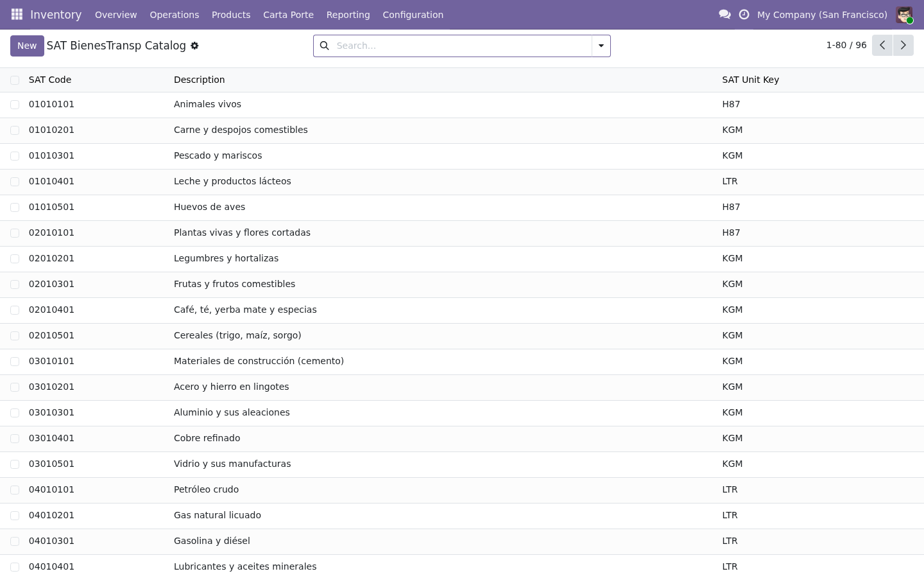
Task: Open the Products menu
Action: pyautogui.click(x=231, y=15)
